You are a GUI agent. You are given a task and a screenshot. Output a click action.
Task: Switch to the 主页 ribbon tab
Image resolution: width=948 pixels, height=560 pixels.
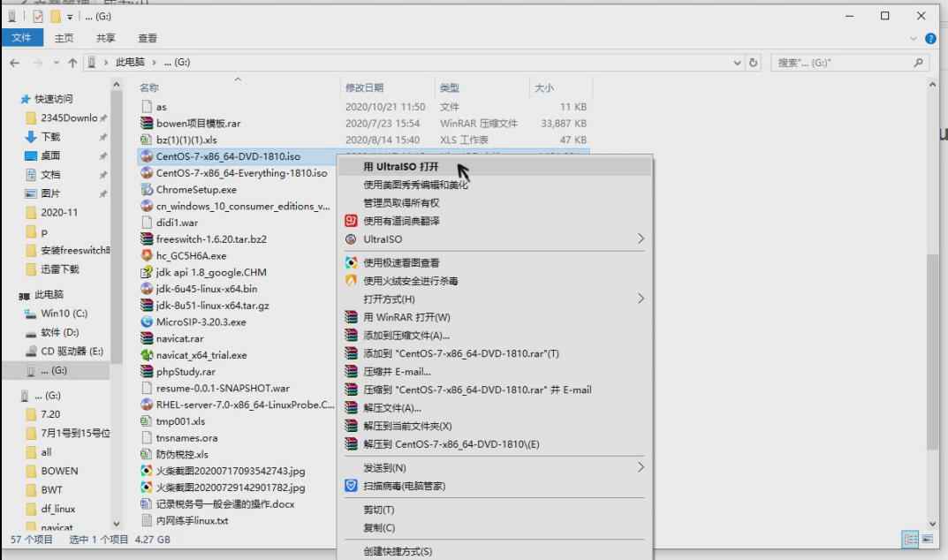coord(64,38)
